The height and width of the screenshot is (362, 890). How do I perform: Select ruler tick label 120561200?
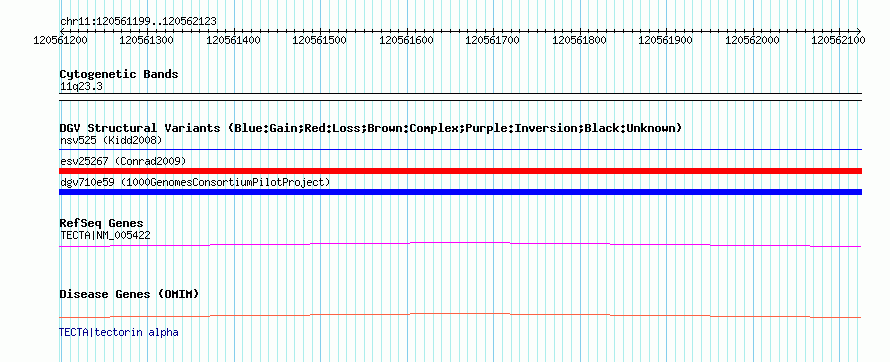point(60,40)
